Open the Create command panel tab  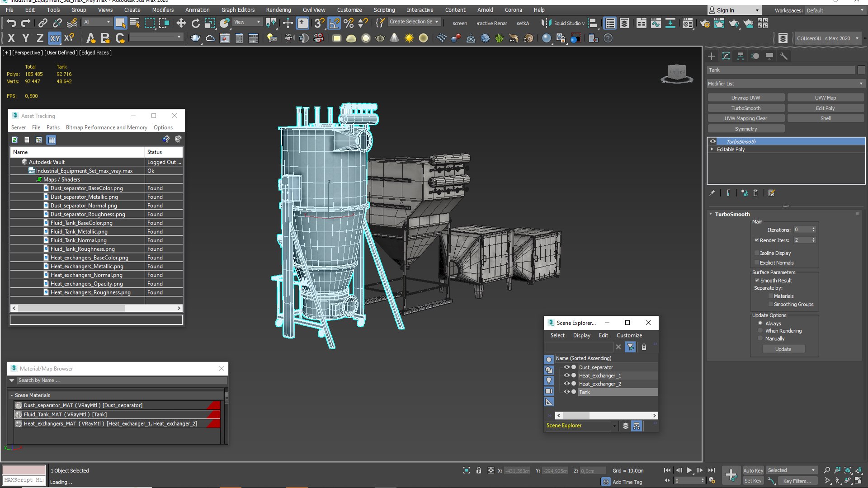coord(712,56)
